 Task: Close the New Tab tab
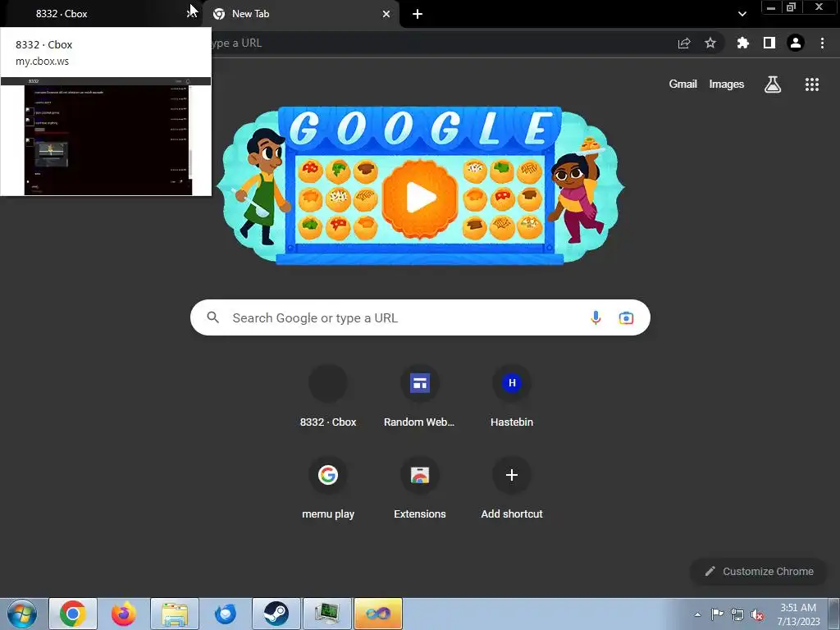coord(386,15)
